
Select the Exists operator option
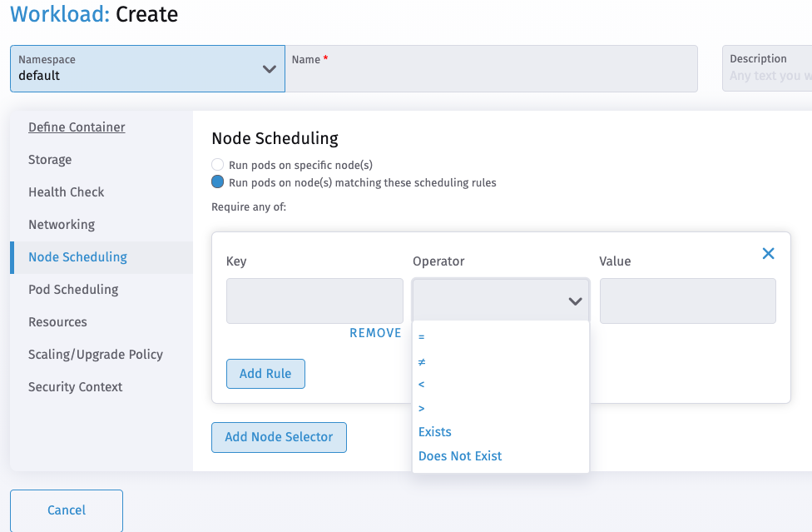(434, 431)
